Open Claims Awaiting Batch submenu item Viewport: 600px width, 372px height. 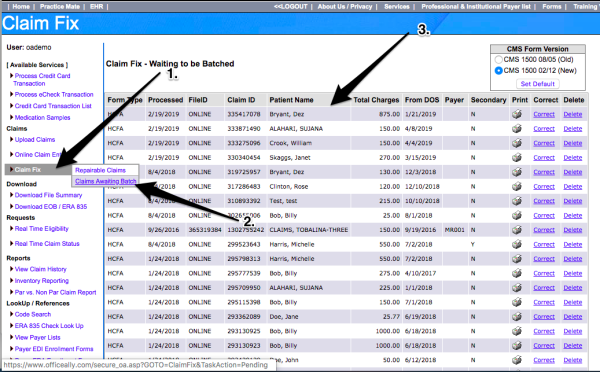click(106, 181)
